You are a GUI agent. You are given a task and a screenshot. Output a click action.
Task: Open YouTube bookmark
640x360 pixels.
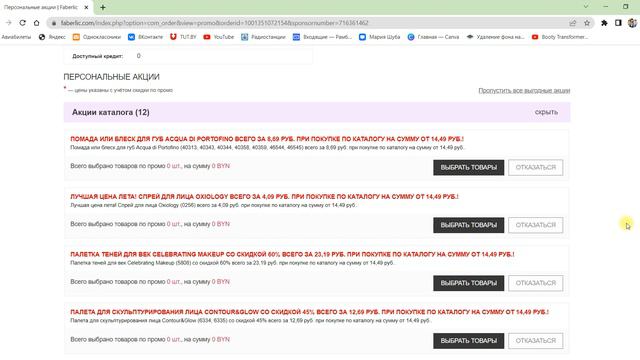tap(219, 37)
